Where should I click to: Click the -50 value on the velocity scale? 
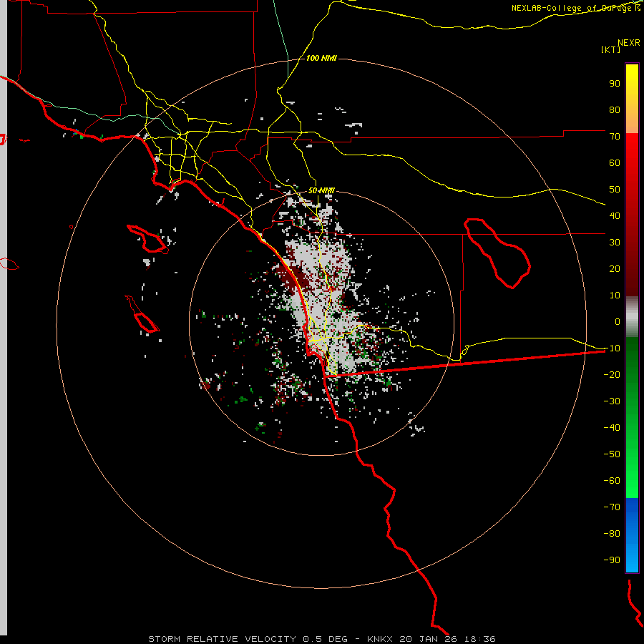(612, 454)
